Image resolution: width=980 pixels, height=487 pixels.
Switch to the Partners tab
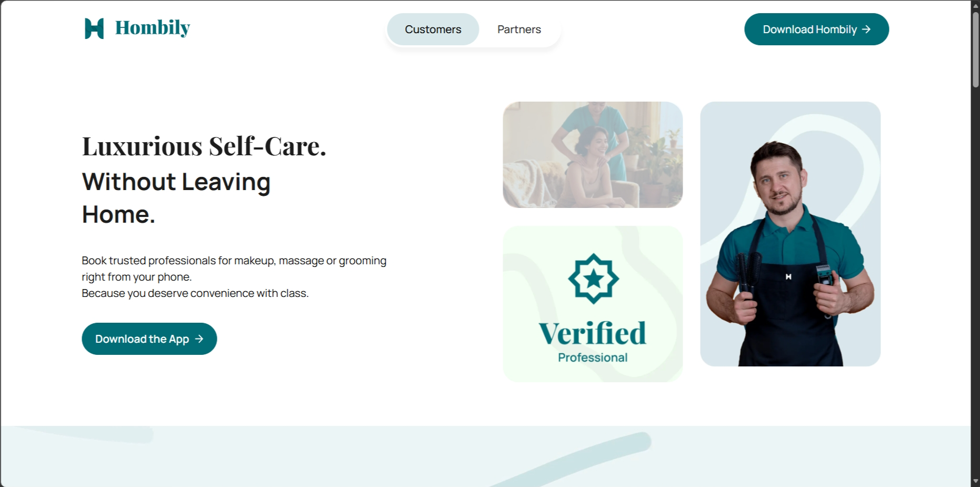point(519,29)
